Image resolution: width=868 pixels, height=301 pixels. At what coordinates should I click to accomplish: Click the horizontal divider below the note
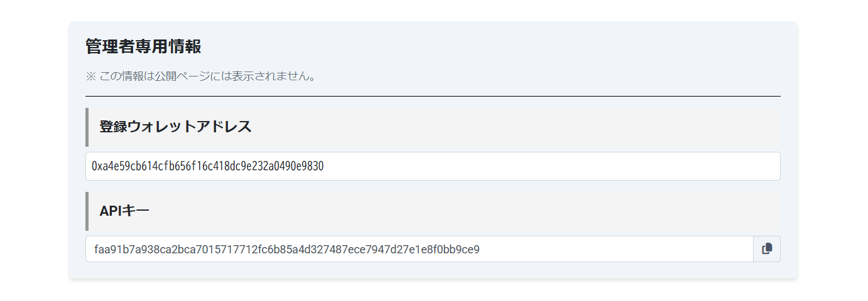[432, 97]
